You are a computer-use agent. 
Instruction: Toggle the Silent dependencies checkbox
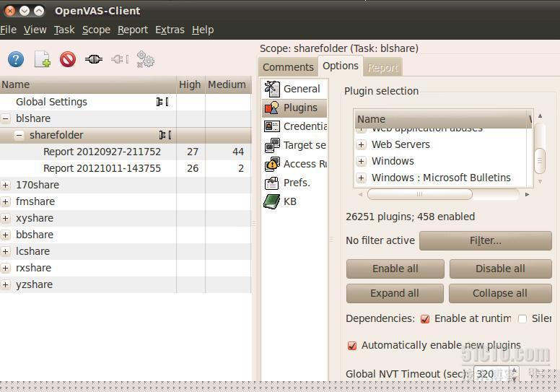pyautogui.click(x=522, y=319)
